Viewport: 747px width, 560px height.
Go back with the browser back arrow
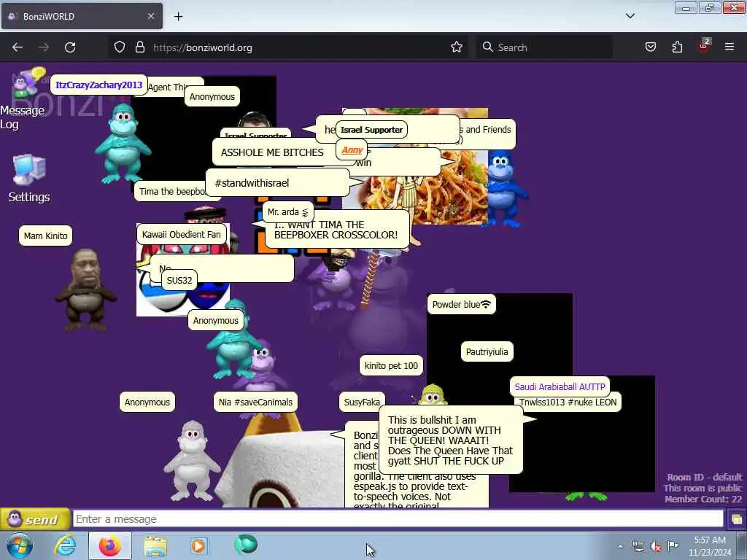(18, 47)
